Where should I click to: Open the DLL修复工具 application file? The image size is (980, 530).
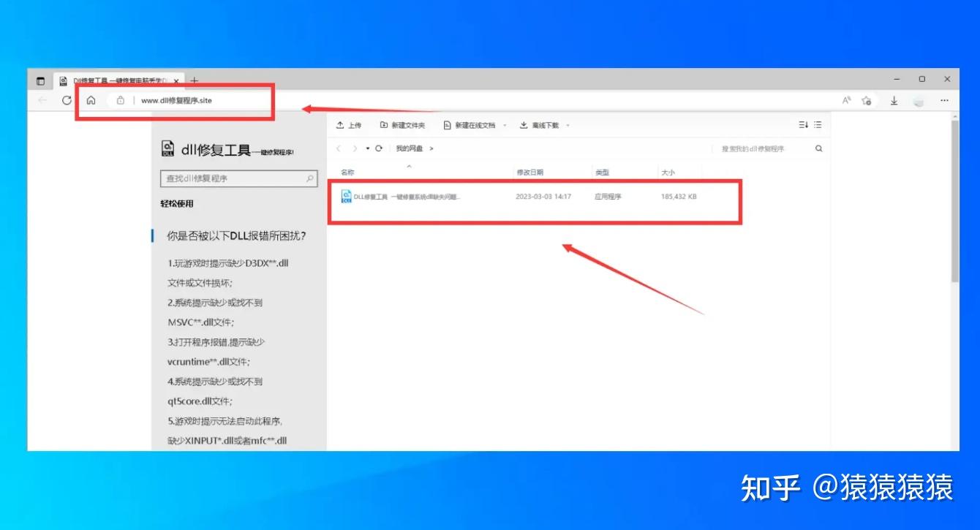(410, 197)
